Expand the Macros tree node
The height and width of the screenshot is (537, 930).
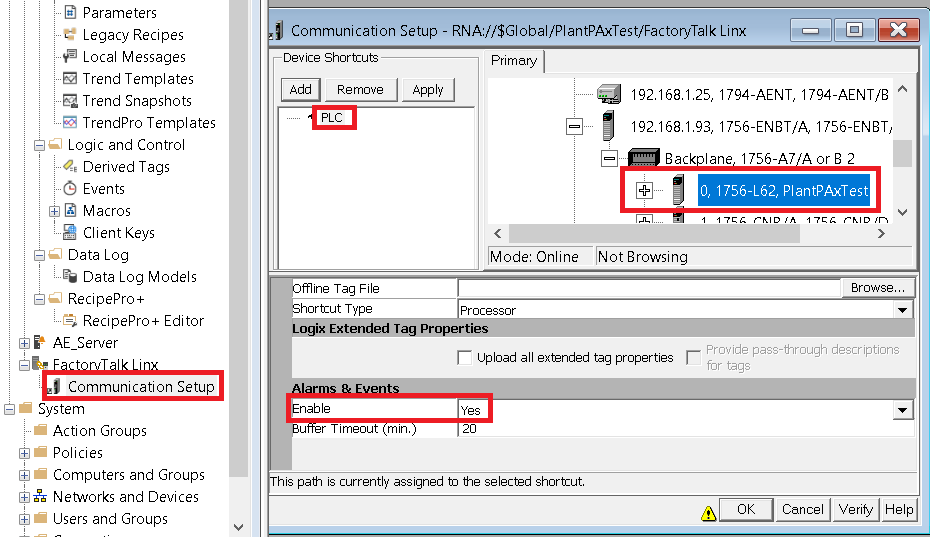click(54, 211)
